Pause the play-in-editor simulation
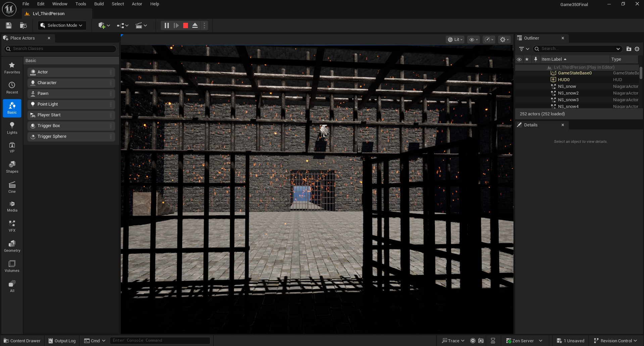 pos(166,25)
